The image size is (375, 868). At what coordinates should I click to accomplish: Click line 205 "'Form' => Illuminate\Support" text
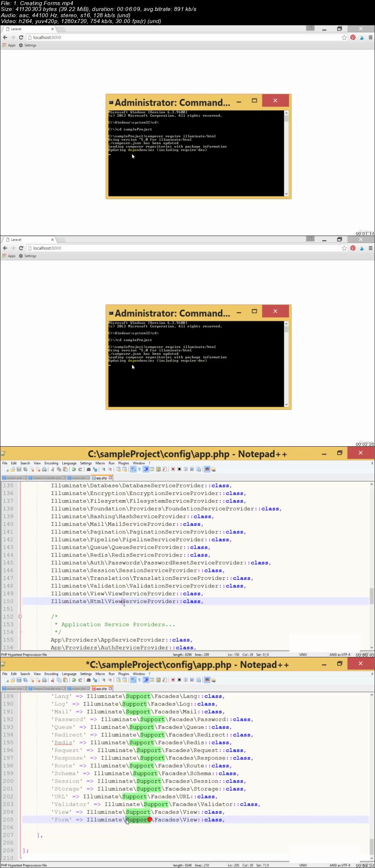pos(101,820)
